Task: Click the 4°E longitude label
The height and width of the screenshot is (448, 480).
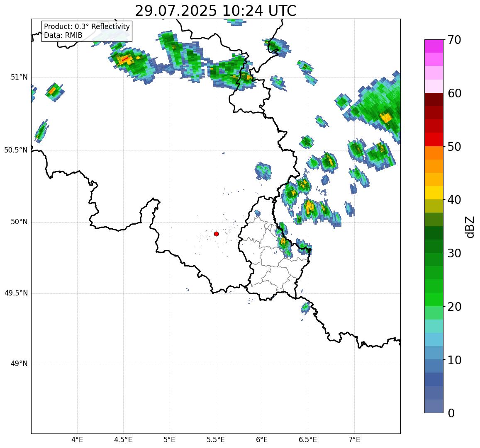Action: [77, 440]
